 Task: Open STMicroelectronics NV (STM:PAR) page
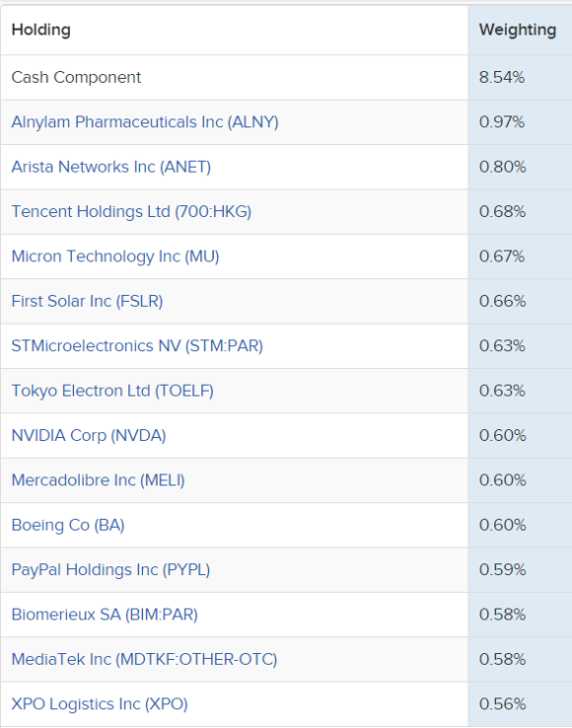point(137,346)
